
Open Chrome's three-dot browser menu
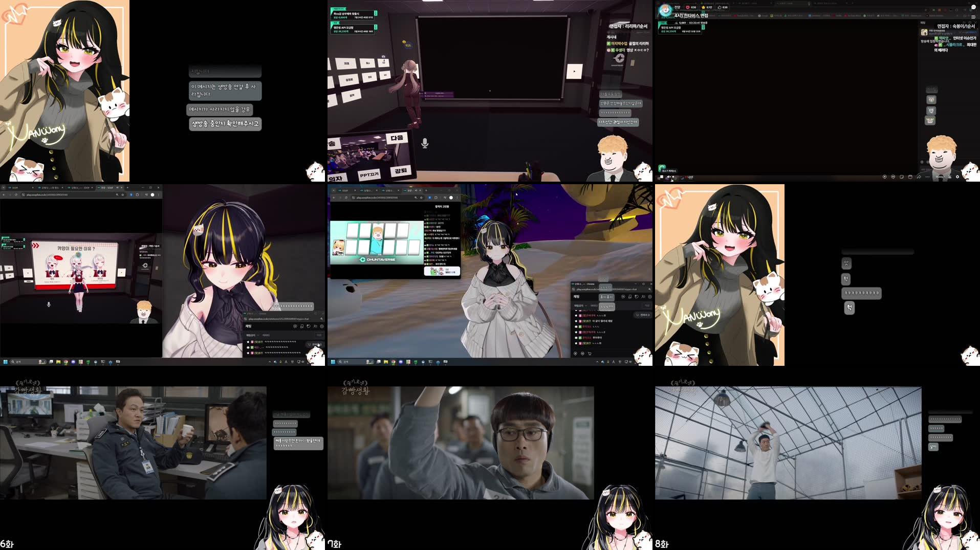(x=158, y=194)
